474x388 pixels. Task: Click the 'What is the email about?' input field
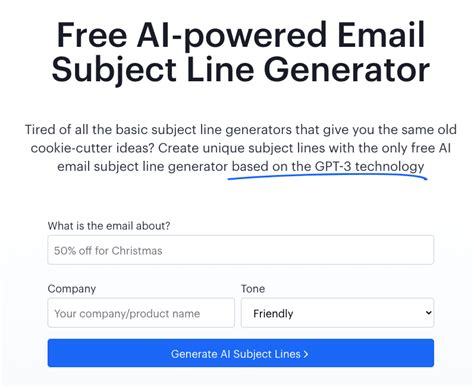(x=241, y=250)
